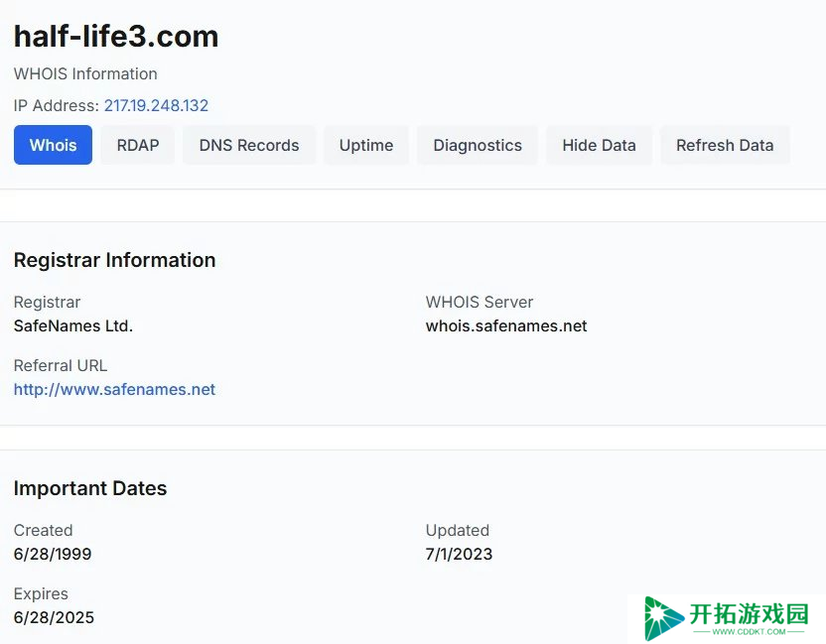This screenshot has height=644, width=826.
Task: Click the Expires field label
Action: coord(41,593)
